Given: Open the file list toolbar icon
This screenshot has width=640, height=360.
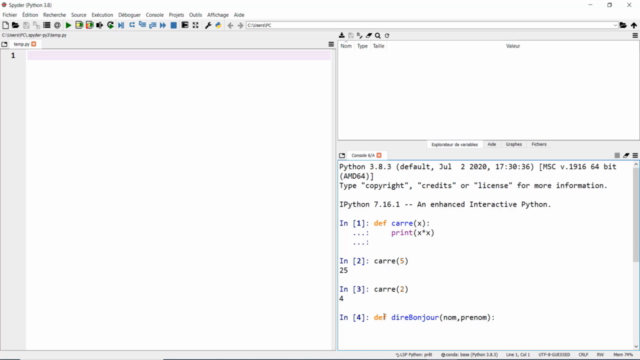Looking at the screenshot, I should tap(47, 25).
